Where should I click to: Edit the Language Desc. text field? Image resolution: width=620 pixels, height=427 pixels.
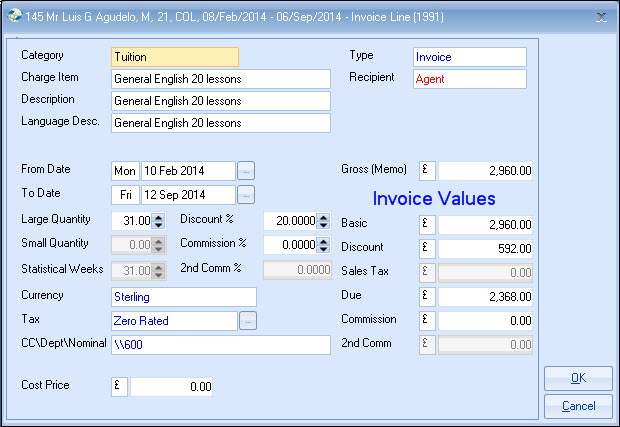(x=219, y=123)
